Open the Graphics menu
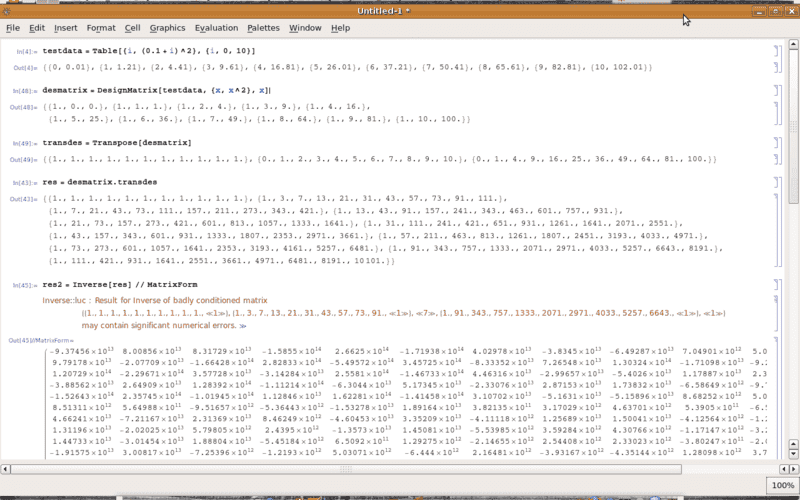Screen dimensions: 800x500 click(167, 28)
